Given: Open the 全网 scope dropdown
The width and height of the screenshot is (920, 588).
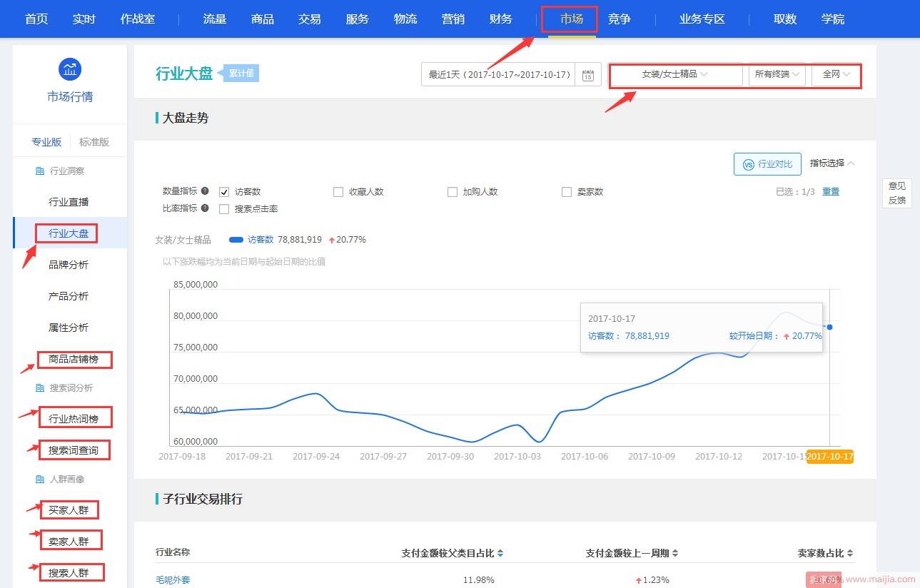Looking at the screenshot, I should point(836,74).
